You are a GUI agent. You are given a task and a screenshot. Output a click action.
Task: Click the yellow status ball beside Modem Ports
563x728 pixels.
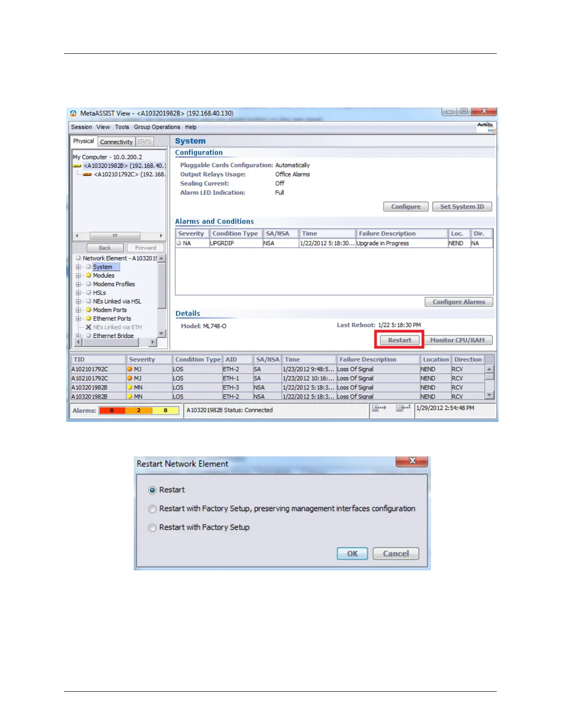(89, 310)
